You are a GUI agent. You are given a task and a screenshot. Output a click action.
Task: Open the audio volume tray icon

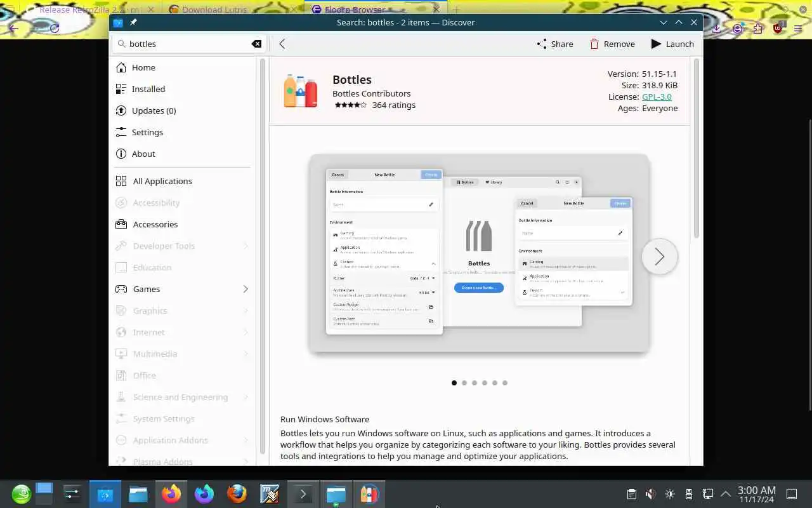pos(650,493)
